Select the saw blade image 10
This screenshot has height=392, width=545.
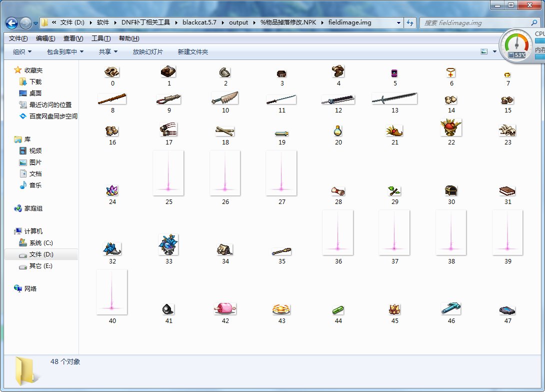pyautogui.click(x=225, y=98)
